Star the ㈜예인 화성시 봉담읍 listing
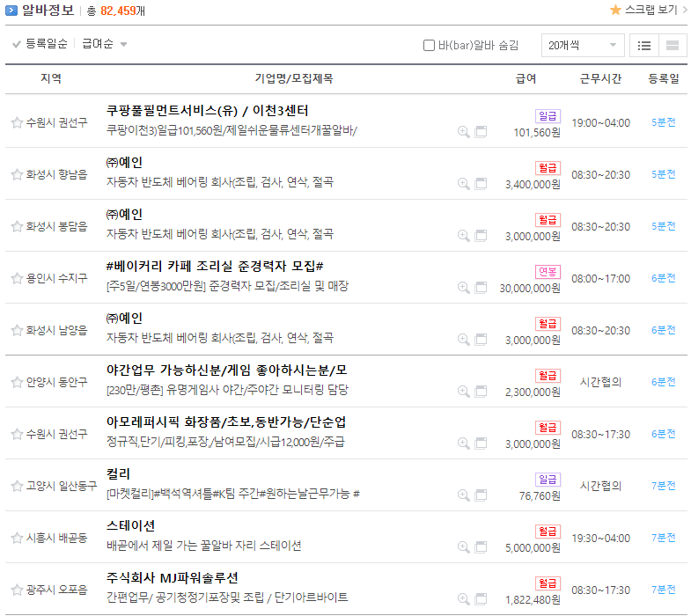691x616 pixels. click(x=17, y=226)
